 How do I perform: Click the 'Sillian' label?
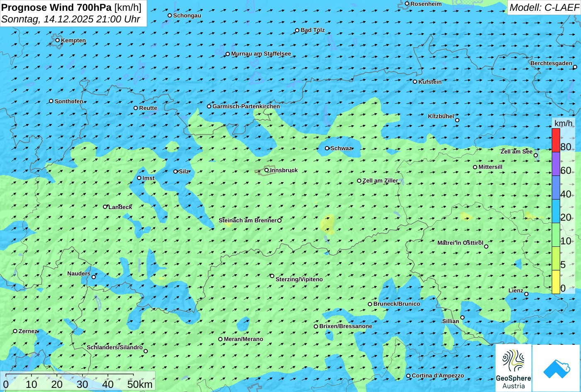point(451,321)
